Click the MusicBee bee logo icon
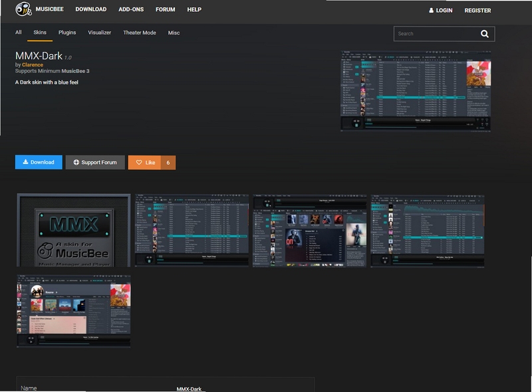 [x=23, y=9]
